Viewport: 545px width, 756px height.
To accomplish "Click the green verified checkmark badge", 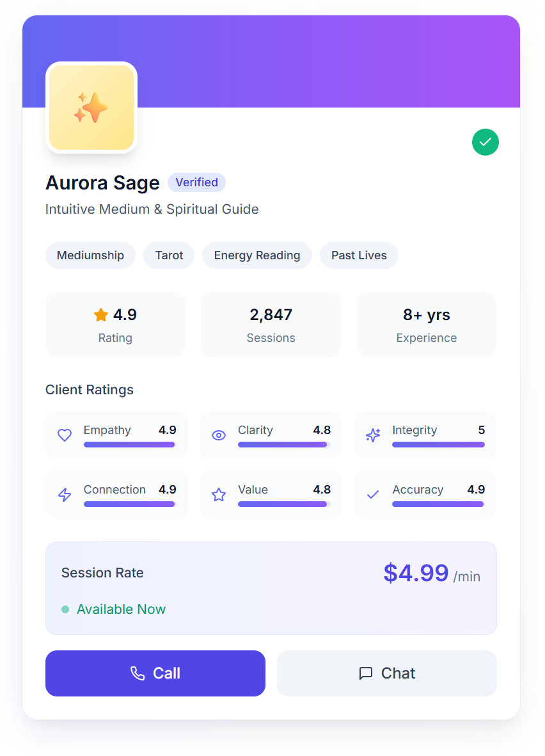I will pyautogui.click(x=486, y=142).
